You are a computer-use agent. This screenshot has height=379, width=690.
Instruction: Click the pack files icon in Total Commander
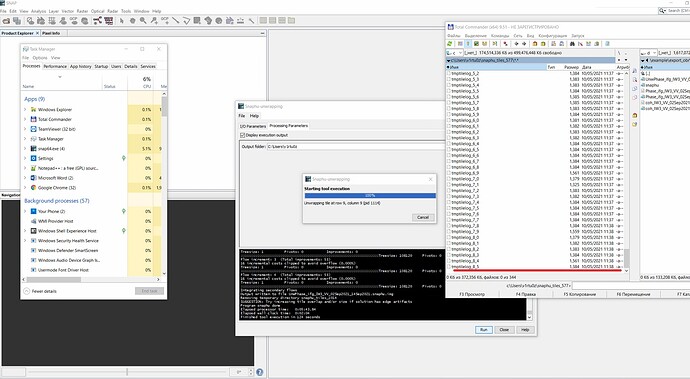click(x=535, y=44)
